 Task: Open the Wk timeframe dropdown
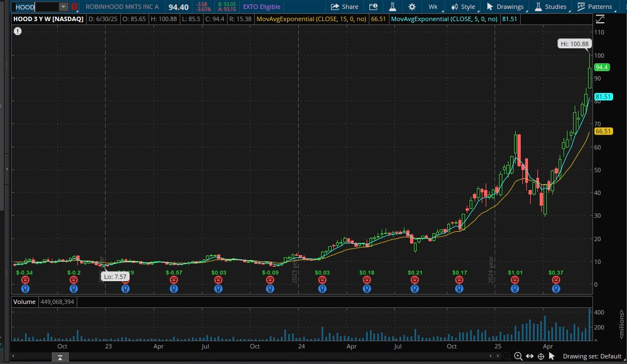point(433,7)
